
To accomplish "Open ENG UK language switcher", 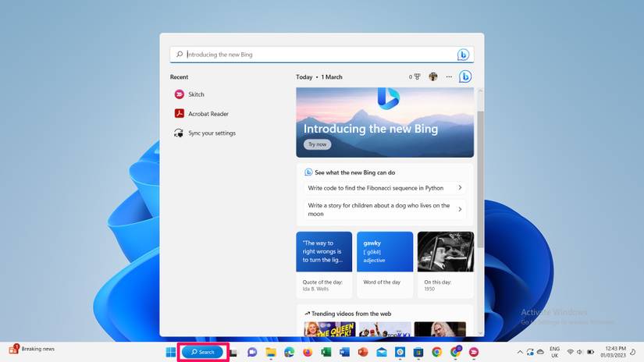I will coord(554,352).
